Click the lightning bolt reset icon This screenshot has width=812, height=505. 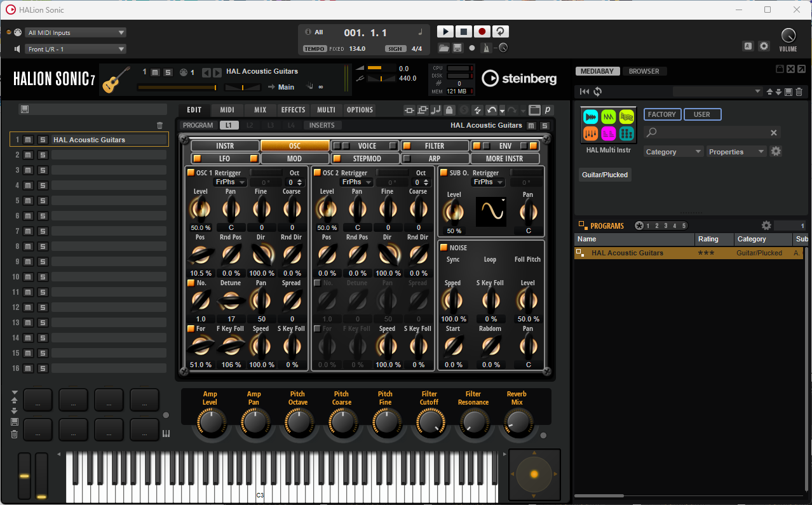click(477, 110)
